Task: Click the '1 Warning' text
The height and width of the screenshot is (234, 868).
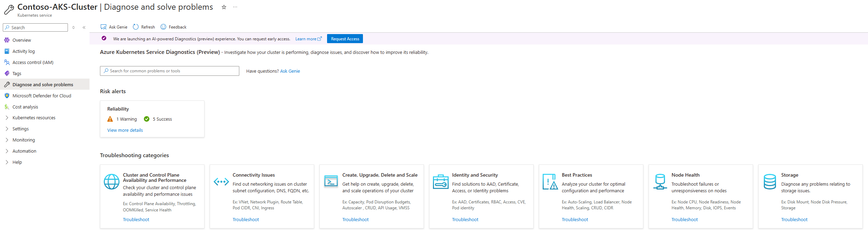Action: tap(127, 119)
